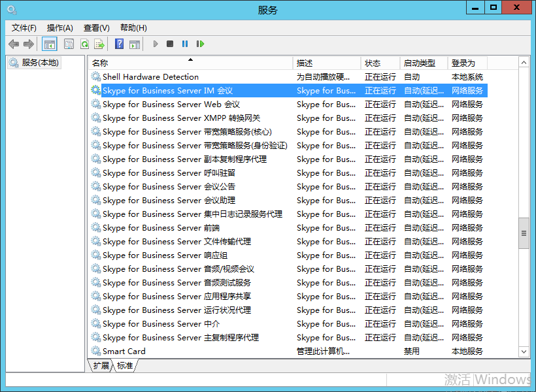Switch to the 标准 tab
Viewport: 536px width, 392px height.
point(125,366)
